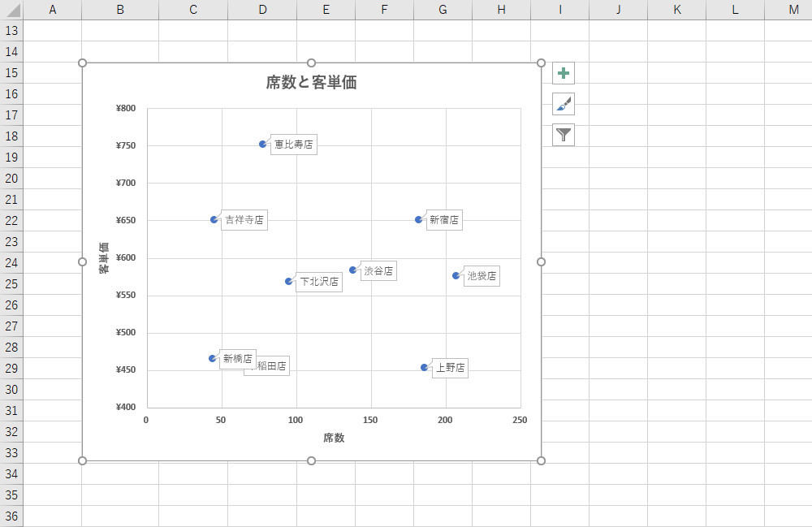Click the Select All corner triangle
This screenshot has width=812, height=527.
pos(12,10)
